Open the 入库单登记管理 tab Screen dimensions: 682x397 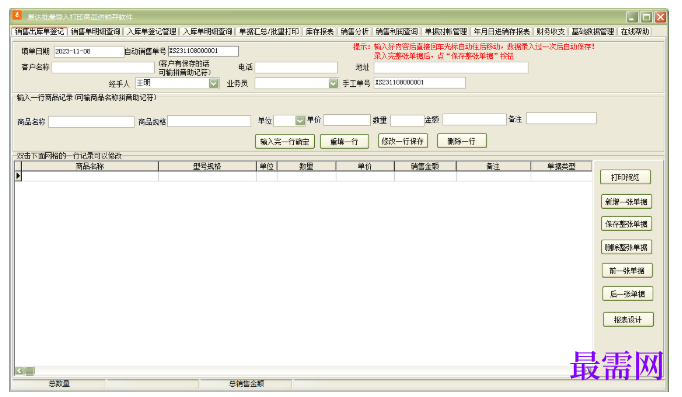tap(152, 31)
